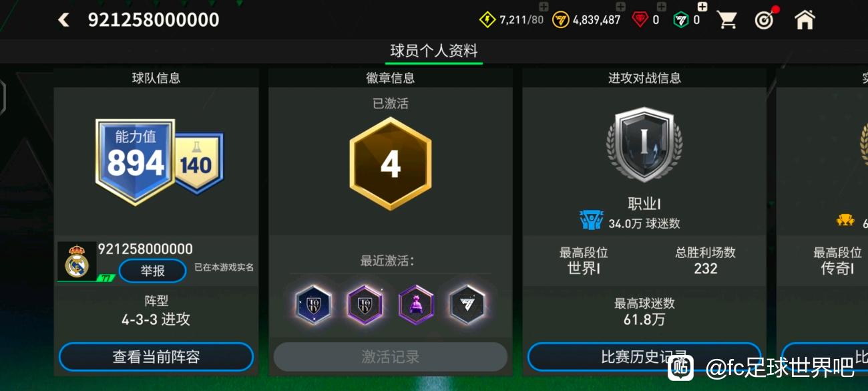Tap the first recently activated badge
Screen dimensions: 868x391
coord(313,305)
